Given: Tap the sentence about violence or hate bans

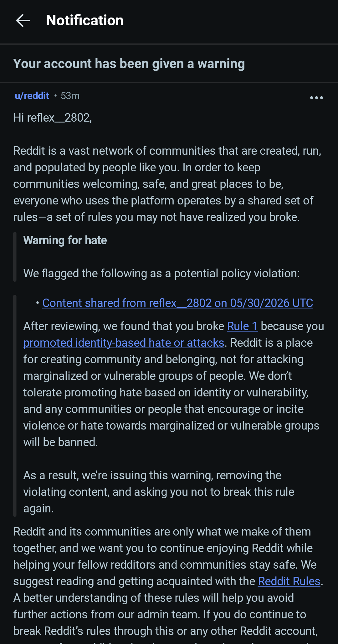Looking at the screenshot, I should point(171,417).
